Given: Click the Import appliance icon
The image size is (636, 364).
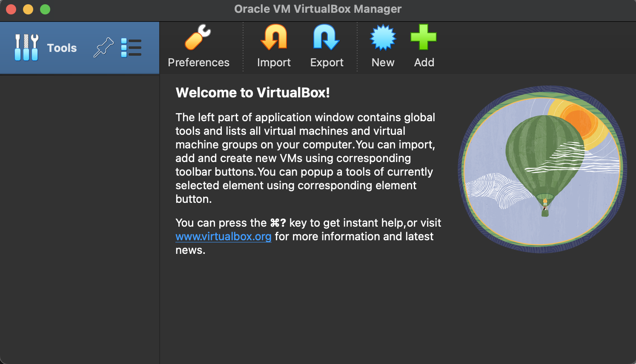Looking at the screenshot, I should pos(274,37).
